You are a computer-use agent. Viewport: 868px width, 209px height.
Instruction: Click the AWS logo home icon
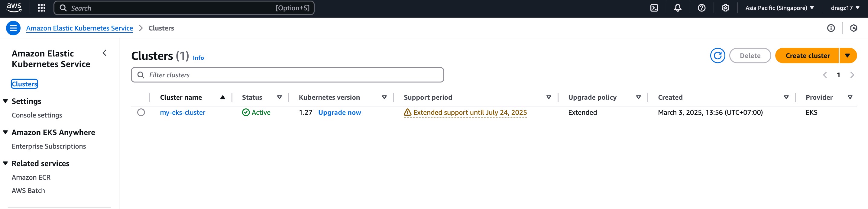coord(14,8)
